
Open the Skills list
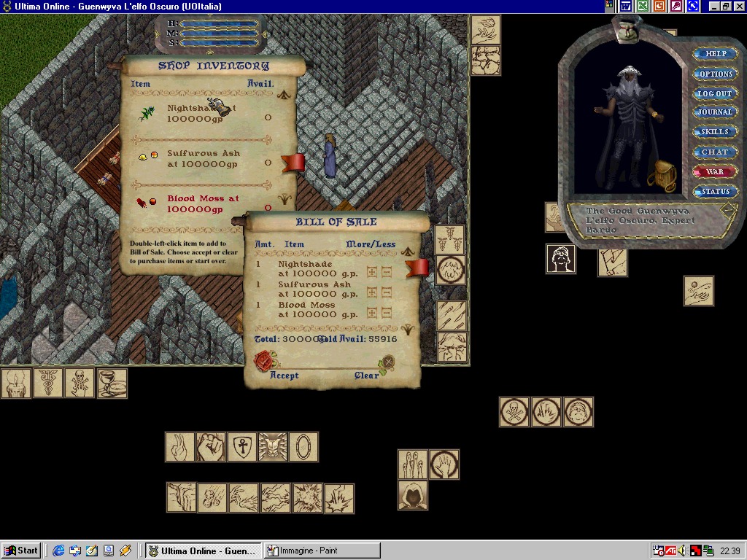click(715, 132)
